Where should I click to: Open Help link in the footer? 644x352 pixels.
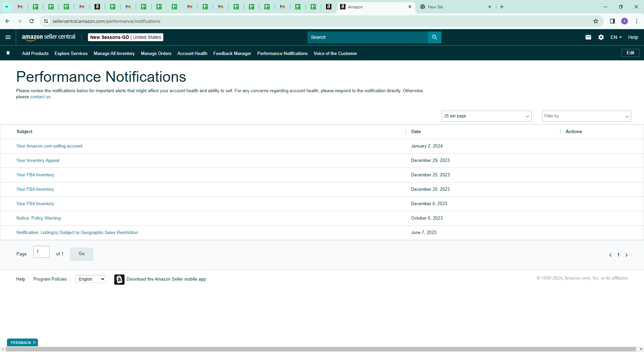click(x=20, y=279)
